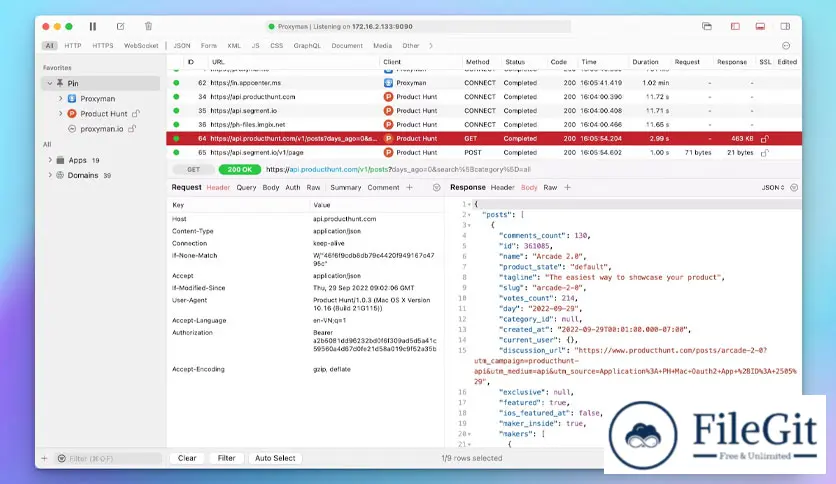Viewport: 836px width, 484px height.
Task: Open the JSON format dropdown
Action: click(773, 188)
